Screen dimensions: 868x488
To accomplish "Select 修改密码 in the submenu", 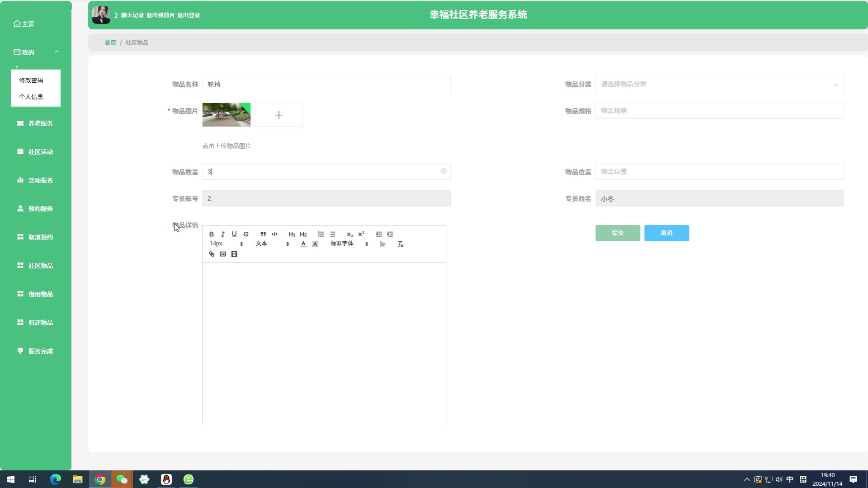I will pos(31,80).
